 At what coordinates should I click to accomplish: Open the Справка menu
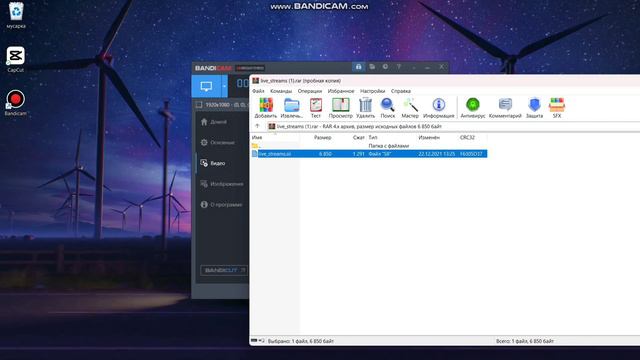click(x=401, y=91)
